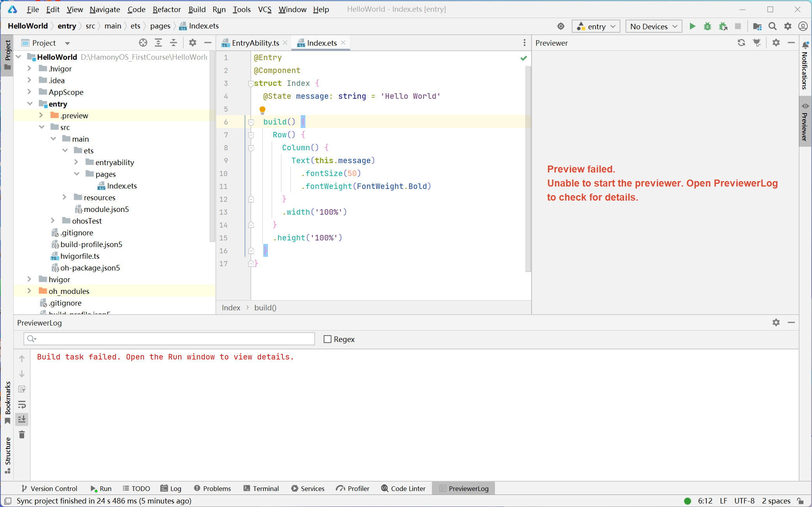Open the Profiler tool window
Screen dimensions: 812x507
point(353,488)
